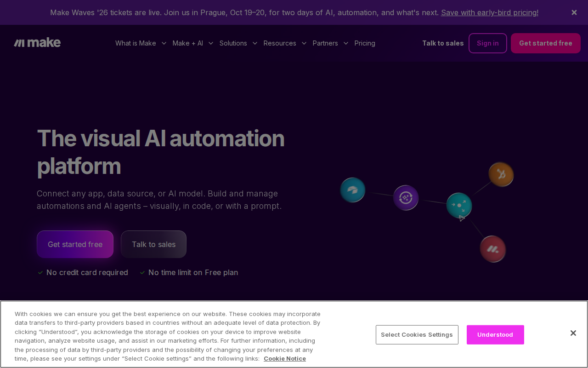Open the Resources menu

280,43
